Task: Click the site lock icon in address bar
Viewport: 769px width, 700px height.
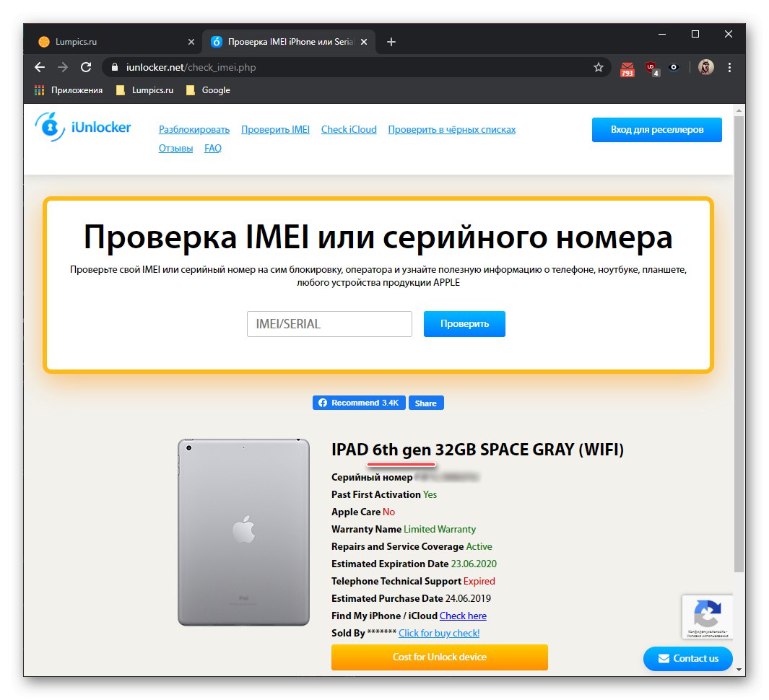Action: (x=115, y=68)
